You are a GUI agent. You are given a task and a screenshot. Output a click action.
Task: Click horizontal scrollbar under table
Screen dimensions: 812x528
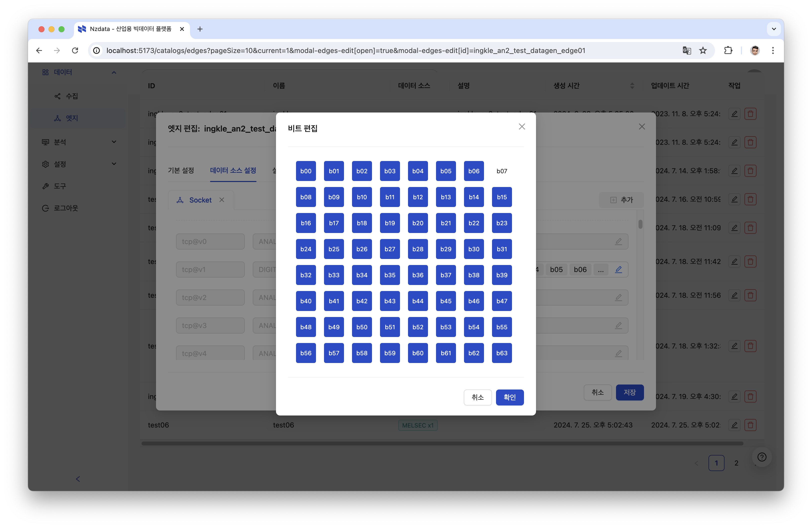pyautogui.click(x=442, y=443)
